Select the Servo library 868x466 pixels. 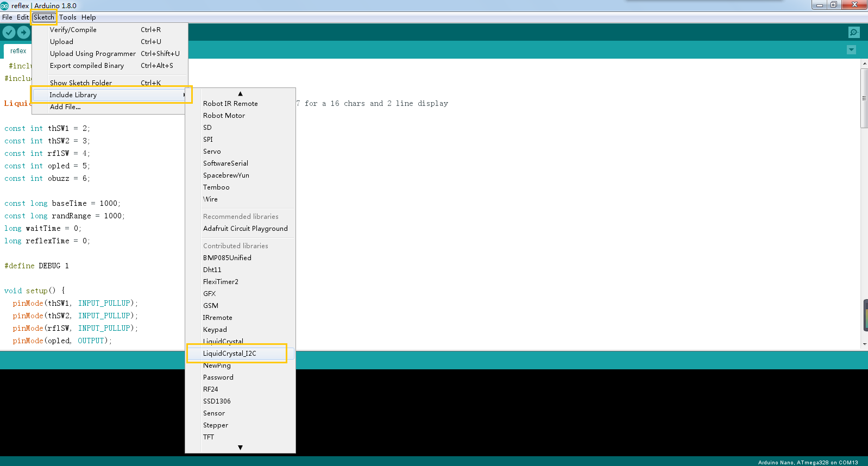click(240, 152)
